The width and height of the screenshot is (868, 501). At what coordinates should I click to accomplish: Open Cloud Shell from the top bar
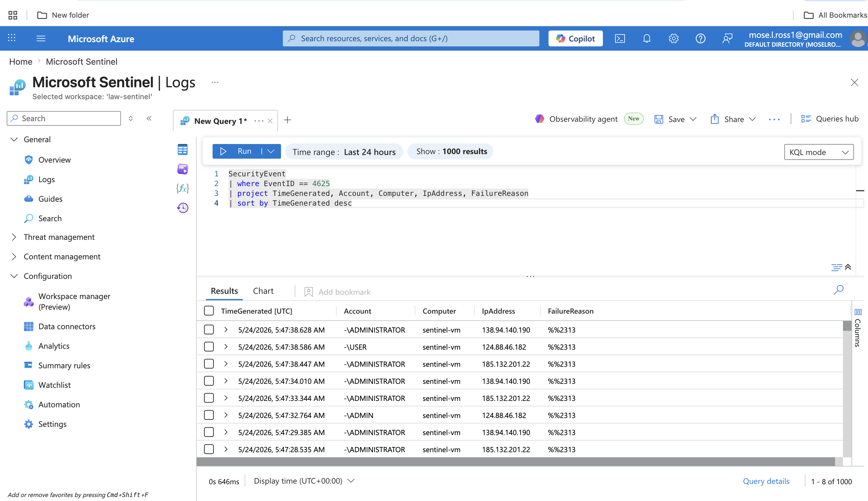620,38
